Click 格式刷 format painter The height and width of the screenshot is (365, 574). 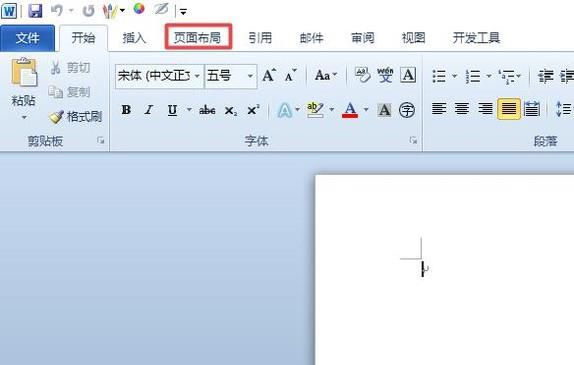tap(75, 117)
